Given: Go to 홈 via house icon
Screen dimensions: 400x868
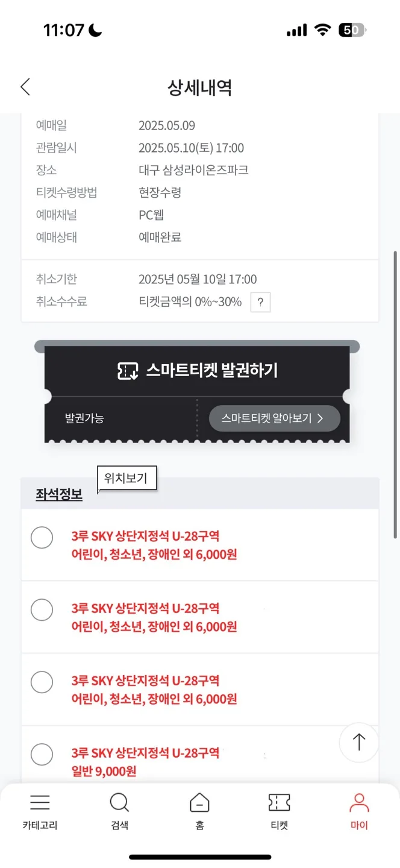Looking at the screenshot, I should (x=199, y=803).
